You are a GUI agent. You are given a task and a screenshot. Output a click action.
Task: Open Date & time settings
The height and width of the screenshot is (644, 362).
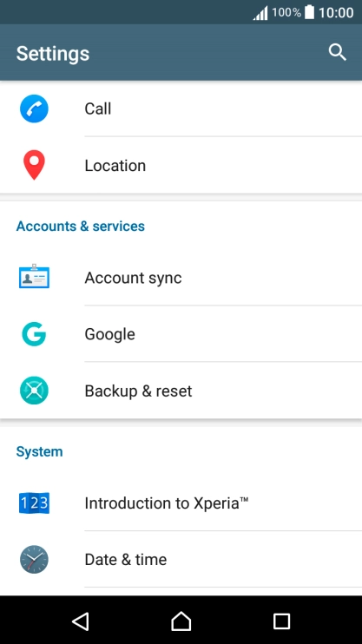coord(181,560)
